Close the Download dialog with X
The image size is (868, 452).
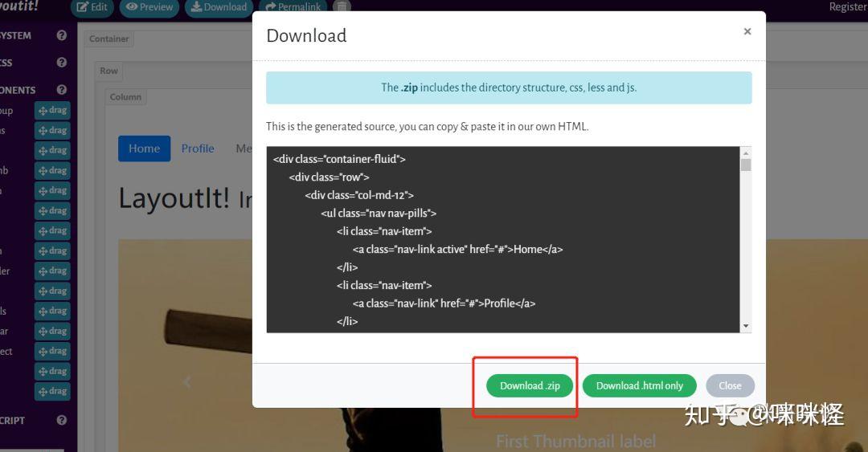[x=747, y=31]
